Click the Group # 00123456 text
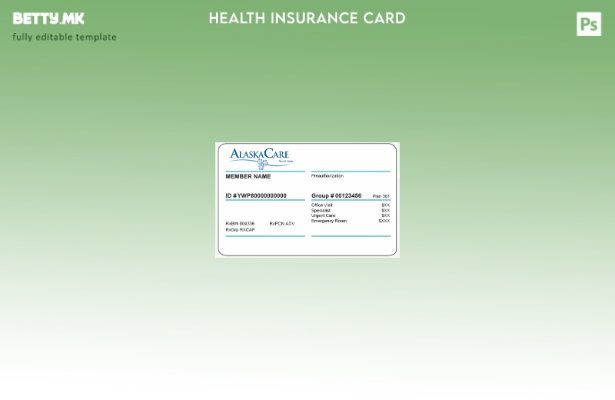This screenshot has width=615, height=400. click(336, 196)
